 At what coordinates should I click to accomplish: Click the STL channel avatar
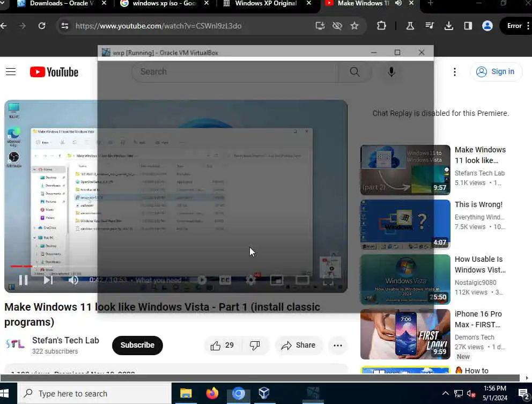15,344
